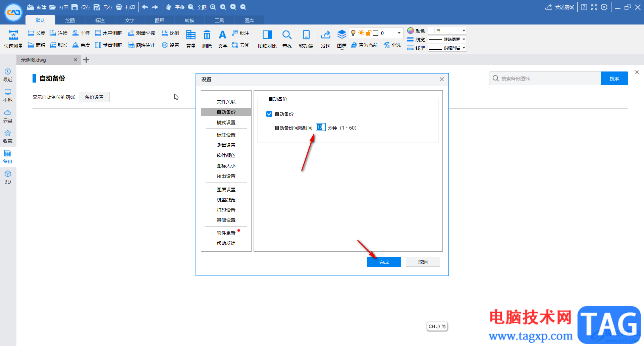Click the 快速测量 quick measure tool

13,39
